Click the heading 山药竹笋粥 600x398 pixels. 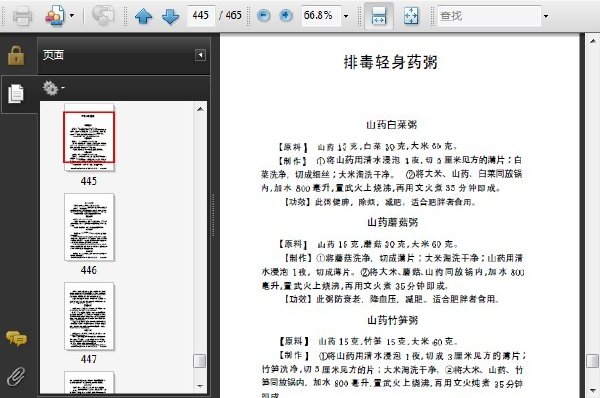(392, 320)
